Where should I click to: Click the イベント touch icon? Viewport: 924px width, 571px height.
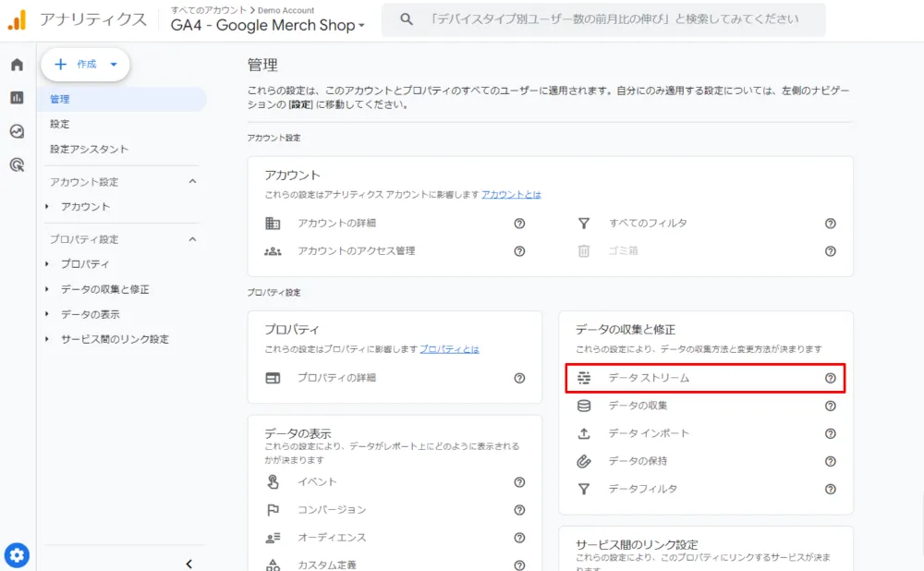(273, 481)
